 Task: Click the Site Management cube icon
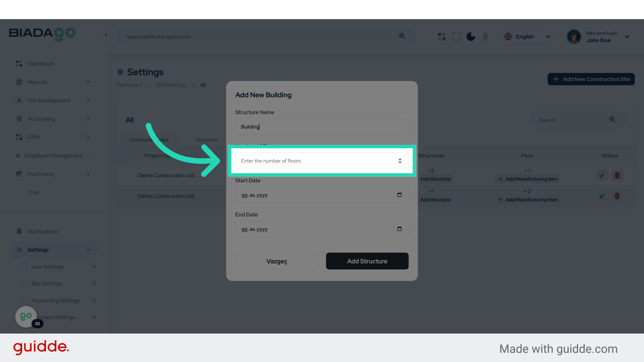pos(19,100)
